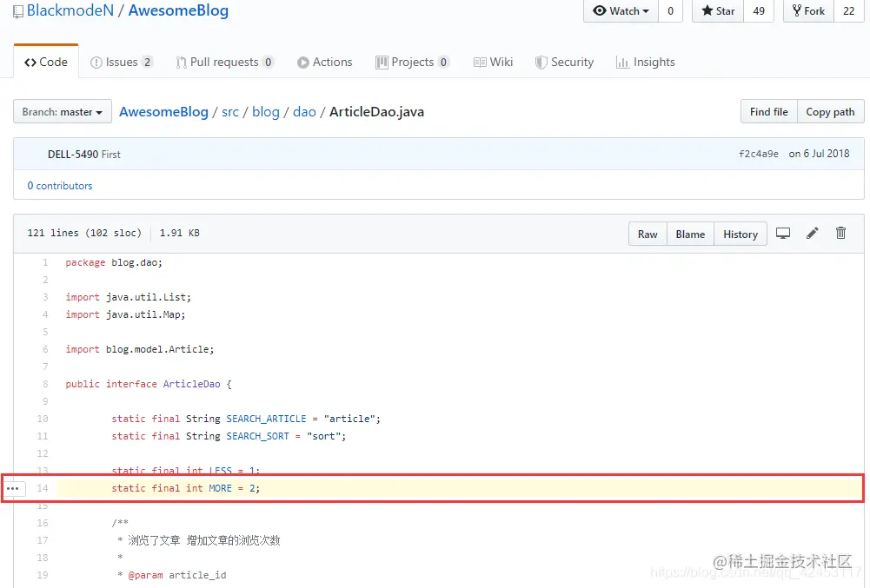870x588 pixels.
Task: Click the '@param article_id' comment line
Action: pos(171,575)
